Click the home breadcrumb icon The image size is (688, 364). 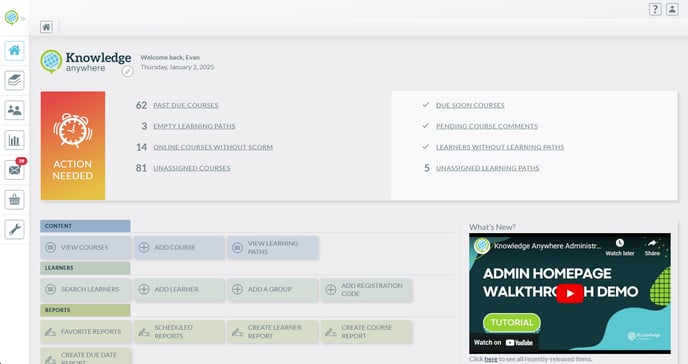click(46, 27)
